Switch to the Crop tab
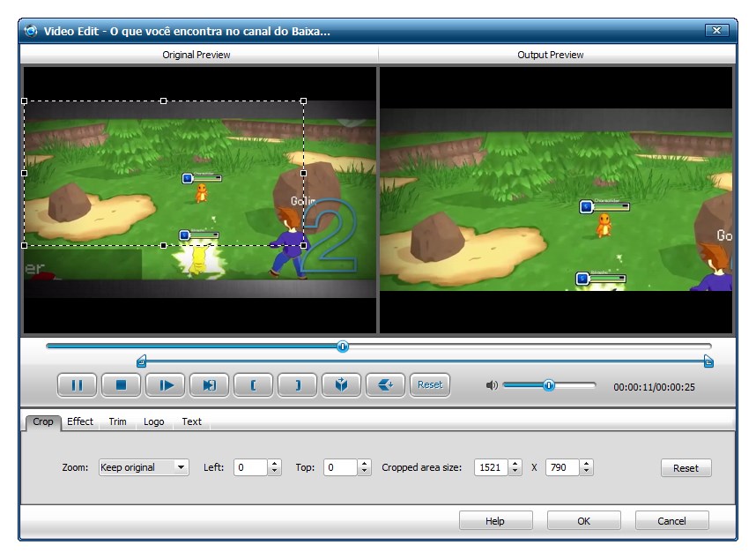Screen dimensions: 756x559 click(43, 421)
